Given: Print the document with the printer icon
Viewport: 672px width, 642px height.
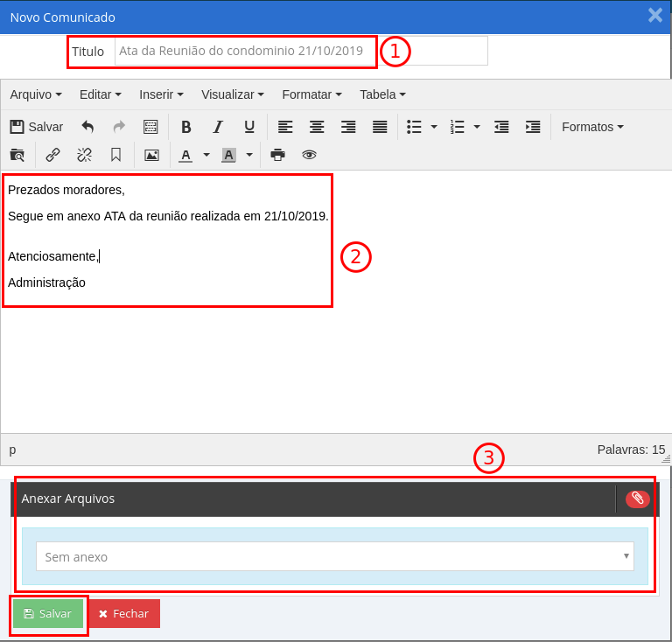Looking at the screenshot, I should click(x=278, y=155).
